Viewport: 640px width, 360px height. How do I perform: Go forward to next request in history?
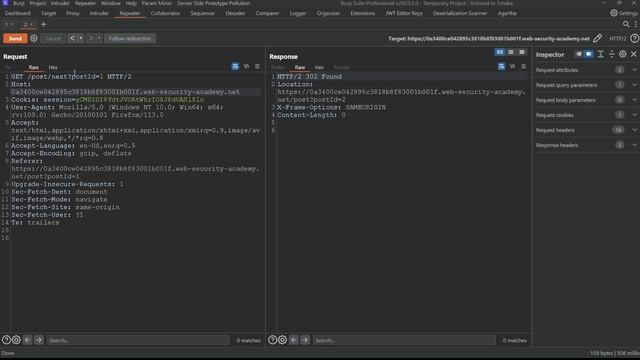coord(91,38)
